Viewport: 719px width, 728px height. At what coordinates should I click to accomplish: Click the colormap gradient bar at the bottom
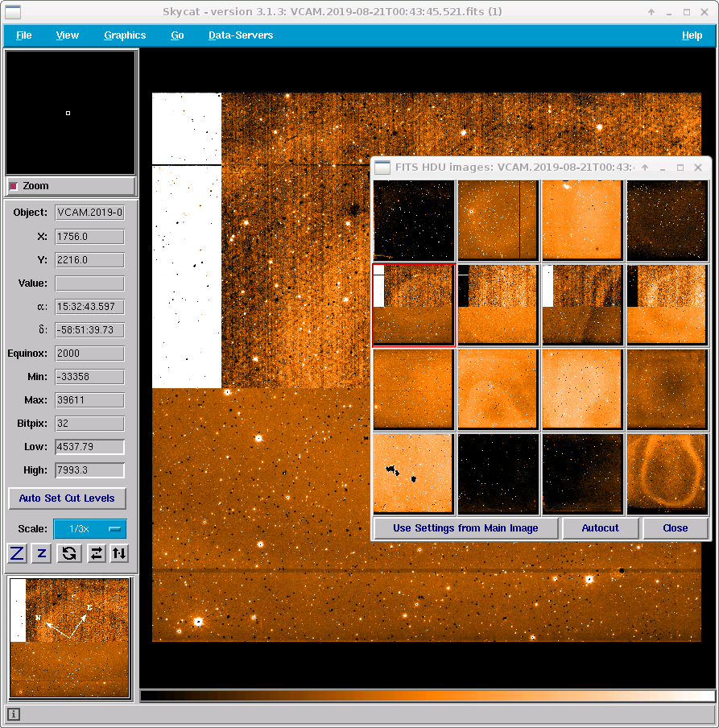tap(428, 696)
